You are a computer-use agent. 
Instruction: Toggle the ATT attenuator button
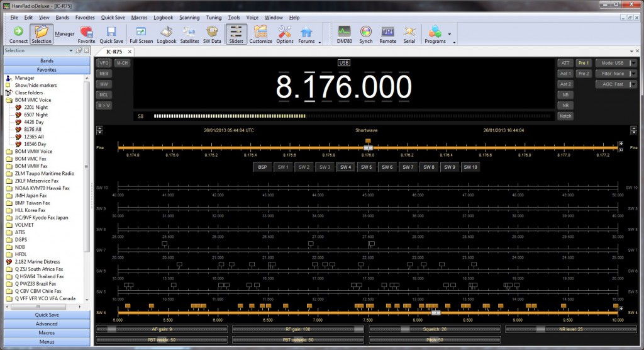565,63
